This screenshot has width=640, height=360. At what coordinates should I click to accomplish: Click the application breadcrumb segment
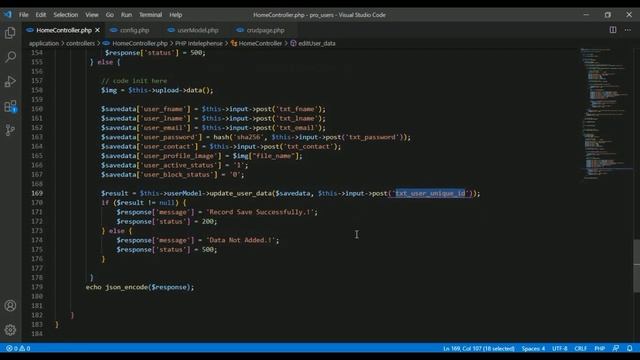coord(44,43)
